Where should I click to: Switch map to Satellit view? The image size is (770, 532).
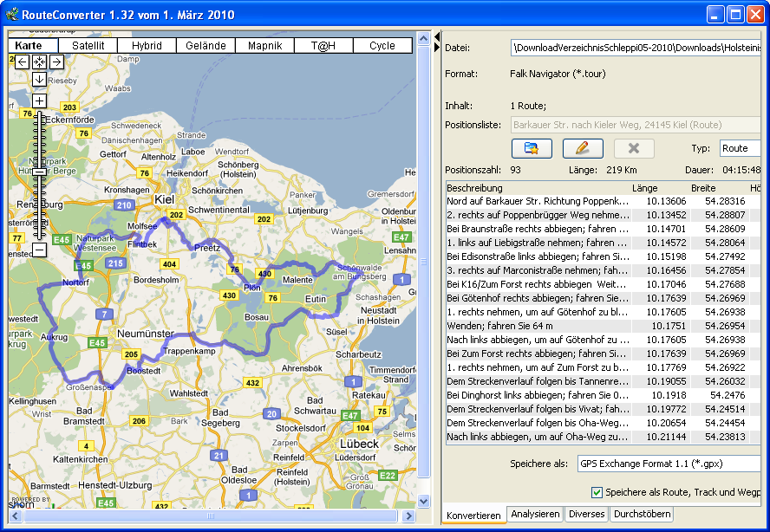88,46
